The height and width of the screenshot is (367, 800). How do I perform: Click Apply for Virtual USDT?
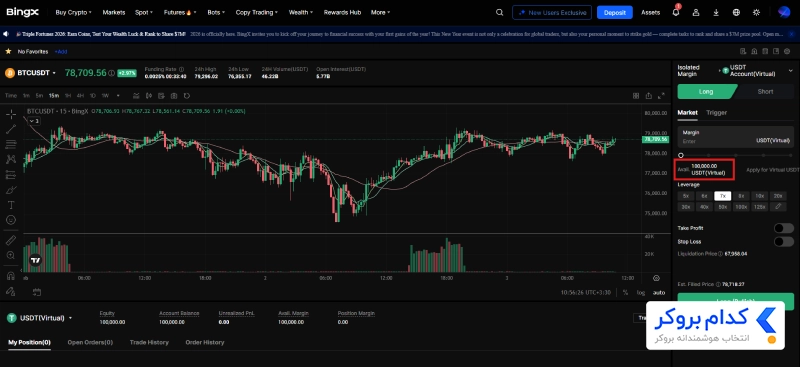click(x=773, y=169)
